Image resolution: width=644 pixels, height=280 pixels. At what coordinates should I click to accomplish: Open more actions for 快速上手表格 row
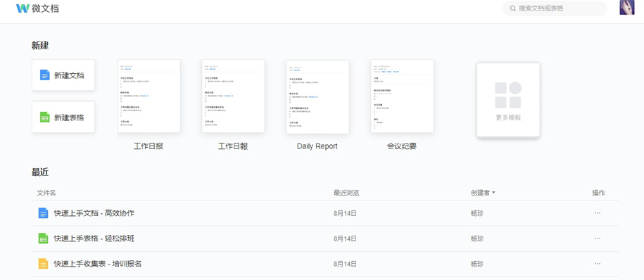tap(598, 238)
